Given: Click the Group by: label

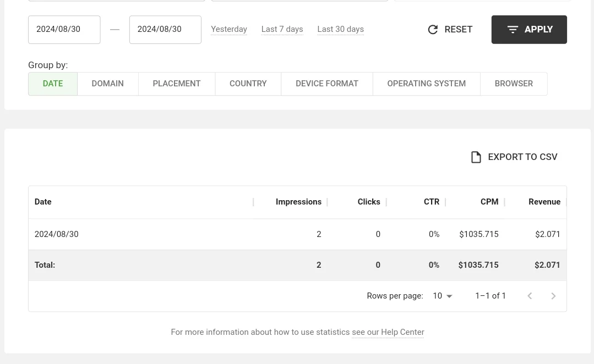Looking at the screenshot, I should (x=48, y=65).
